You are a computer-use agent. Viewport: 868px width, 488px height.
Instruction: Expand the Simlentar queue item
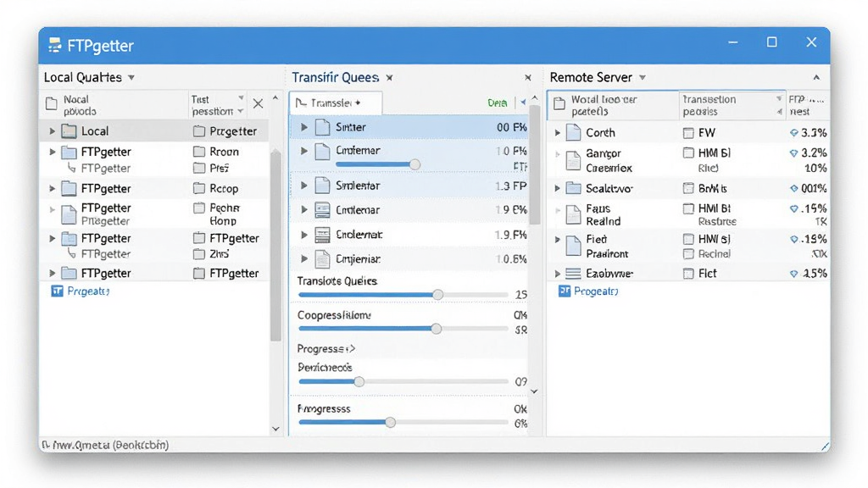tap(304, 186)
